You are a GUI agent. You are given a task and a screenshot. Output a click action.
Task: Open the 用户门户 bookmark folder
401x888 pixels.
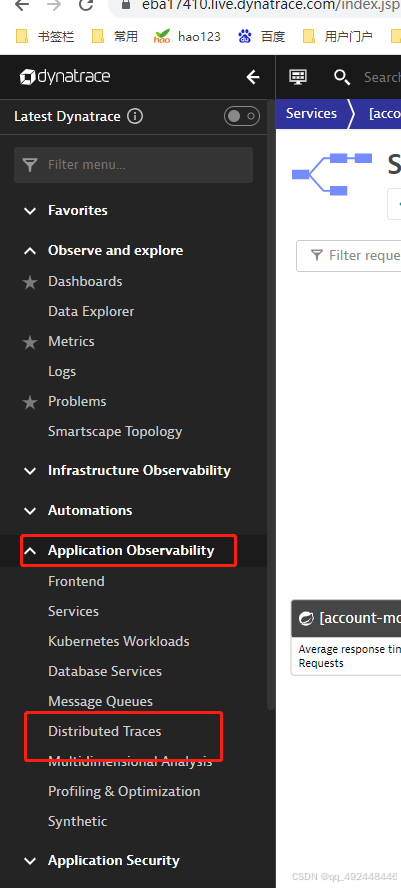[338, 37]
